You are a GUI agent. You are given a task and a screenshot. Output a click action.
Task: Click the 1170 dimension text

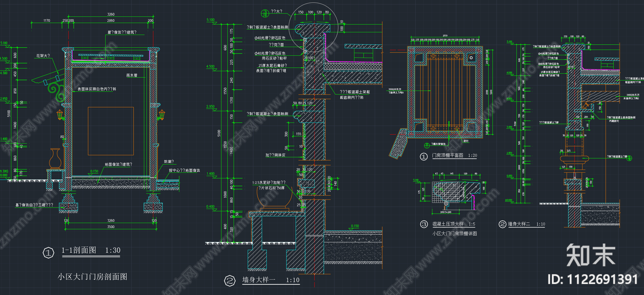tap(47, 20)
